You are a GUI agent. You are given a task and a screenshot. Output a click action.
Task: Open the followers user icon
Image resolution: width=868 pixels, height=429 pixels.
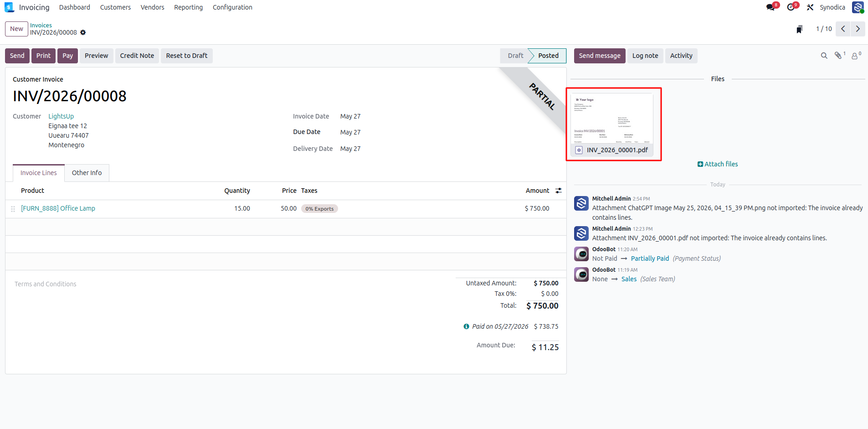click(x=856, y=56)
